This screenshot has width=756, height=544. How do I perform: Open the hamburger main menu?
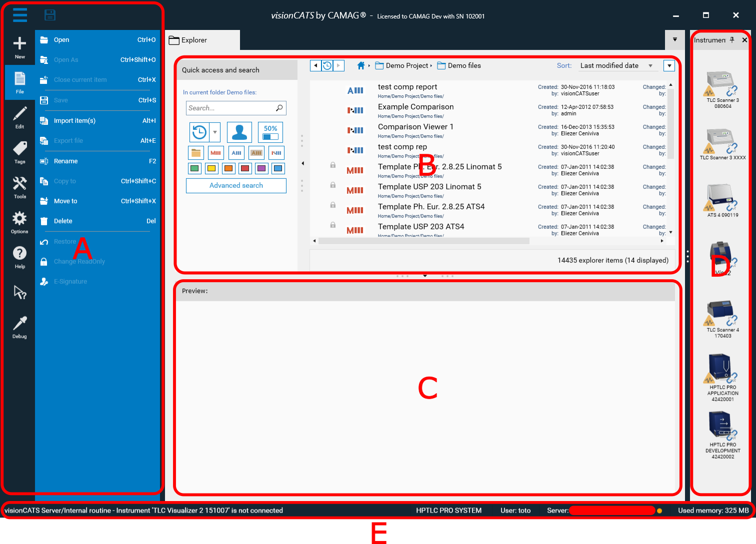coord(20,15)
